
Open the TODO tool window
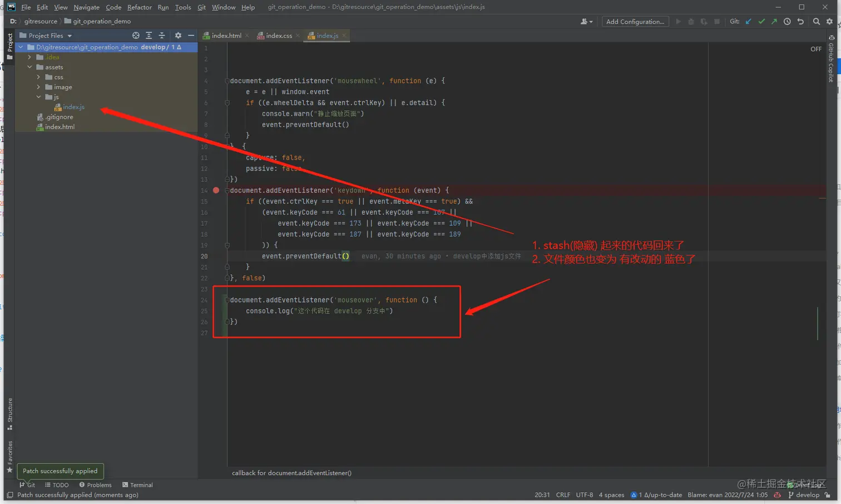click(x=57, y=485)
